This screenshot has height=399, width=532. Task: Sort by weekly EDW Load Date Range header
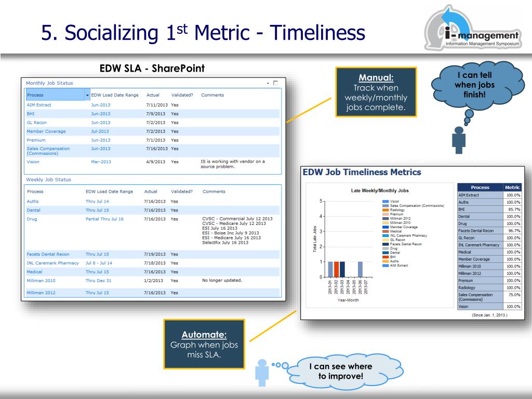pos(109,192)
